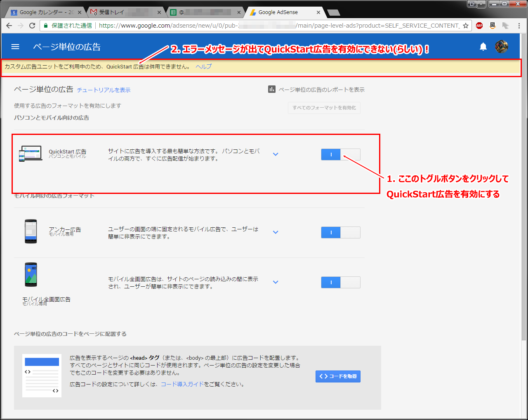Click the gray arrow extension icon
528x420 pixels.
(x=506, y=26)
